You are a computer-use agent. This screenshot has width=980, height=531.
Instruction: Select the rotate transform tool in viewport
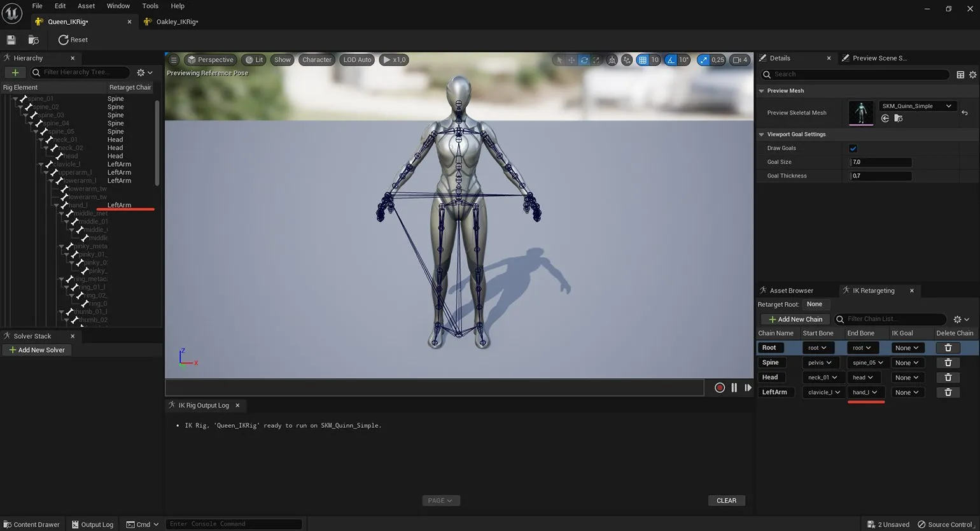click(584, 60)
